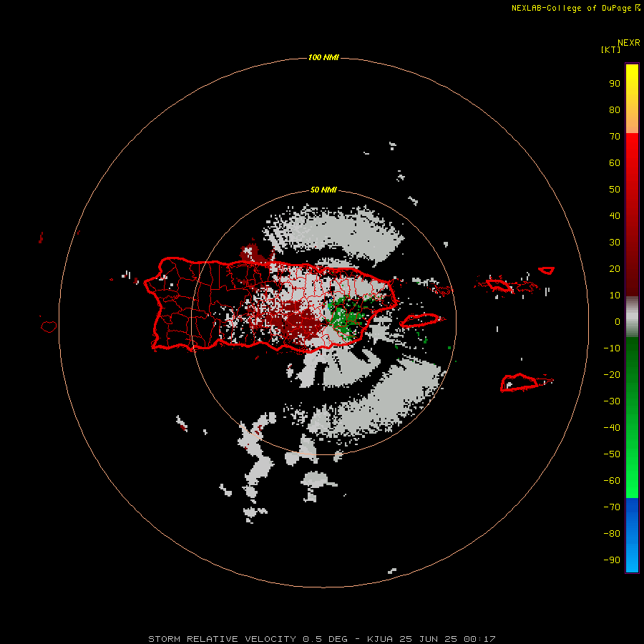Click the 20 value on velocity scale
Viewport: 644px width, 644px height.
[615, 269]
